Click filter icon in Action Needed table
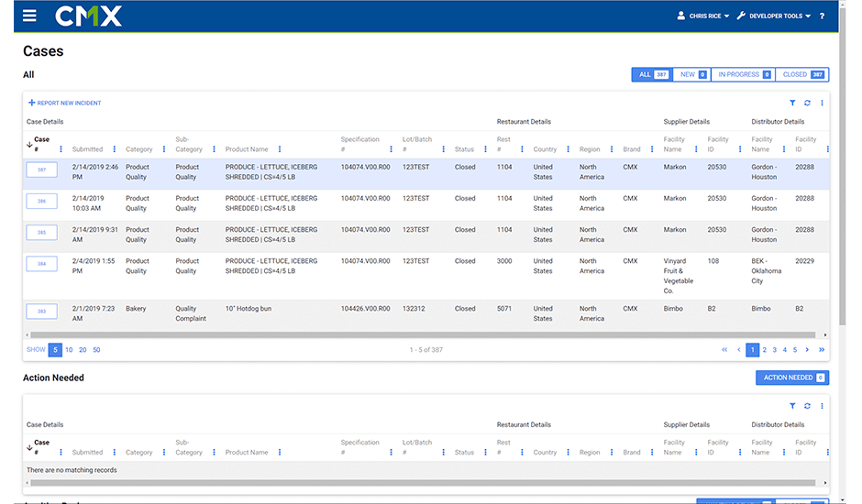Screen dimensions: 862x504 coord(792,406)
